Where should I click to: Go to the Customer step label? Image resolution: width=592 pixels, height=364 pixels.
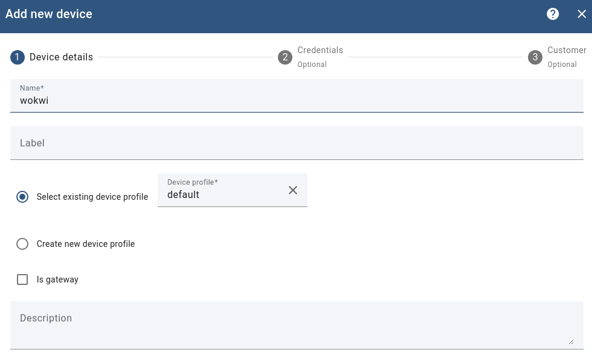566,51
